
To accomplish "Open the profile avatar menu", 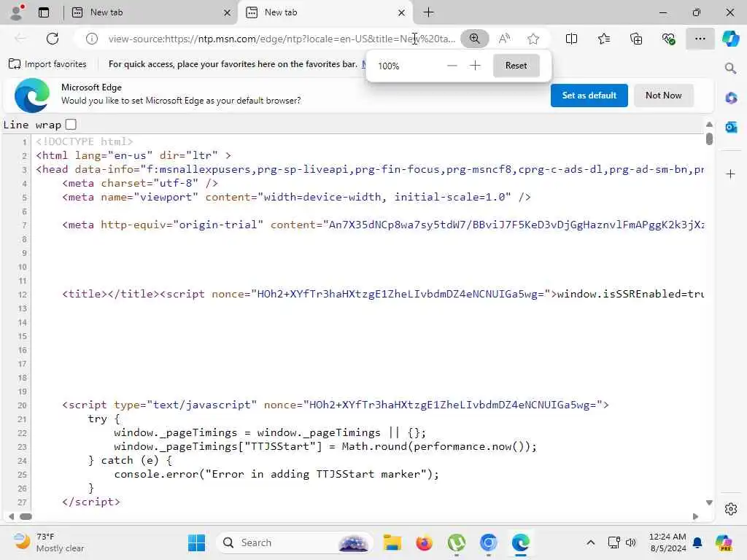I will pos(17,12).
